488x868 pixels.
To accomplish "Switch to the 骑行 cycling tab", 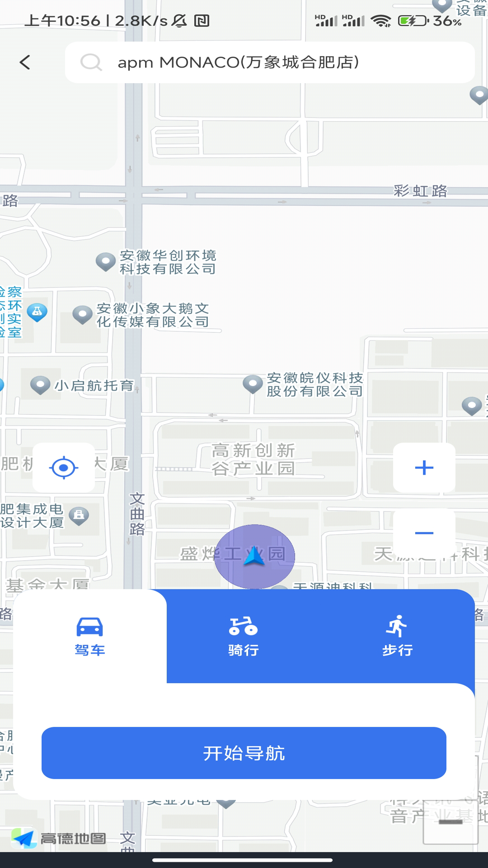I will (x=244, y=637).
